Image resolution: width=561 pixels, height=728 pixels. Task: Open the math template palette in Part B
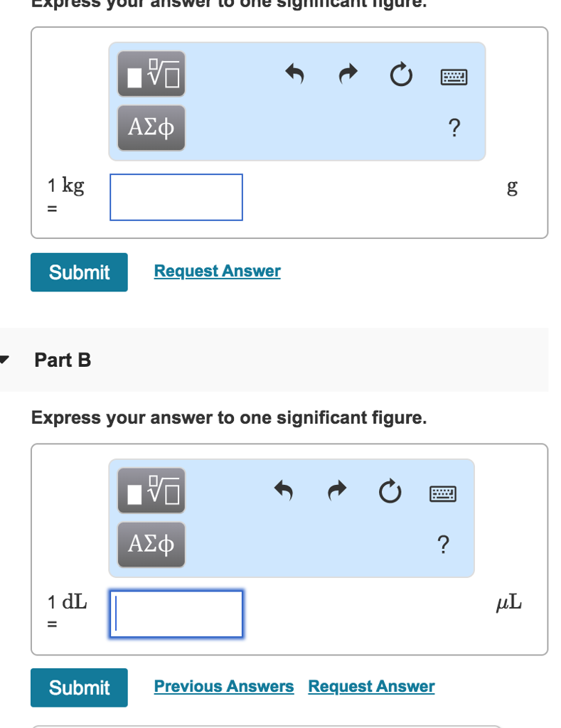pyautogui.click(x=151, y=490)
